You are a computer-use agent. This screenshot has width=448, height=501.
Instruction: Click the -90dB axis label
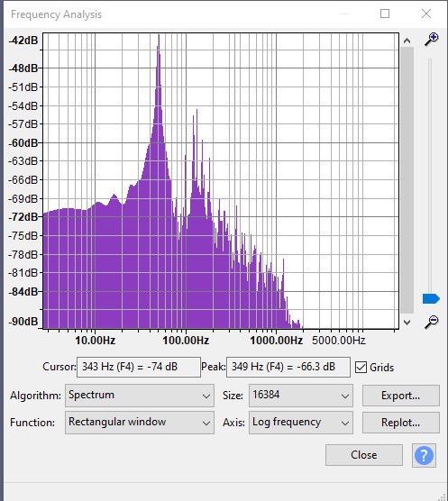pos(23,322)
